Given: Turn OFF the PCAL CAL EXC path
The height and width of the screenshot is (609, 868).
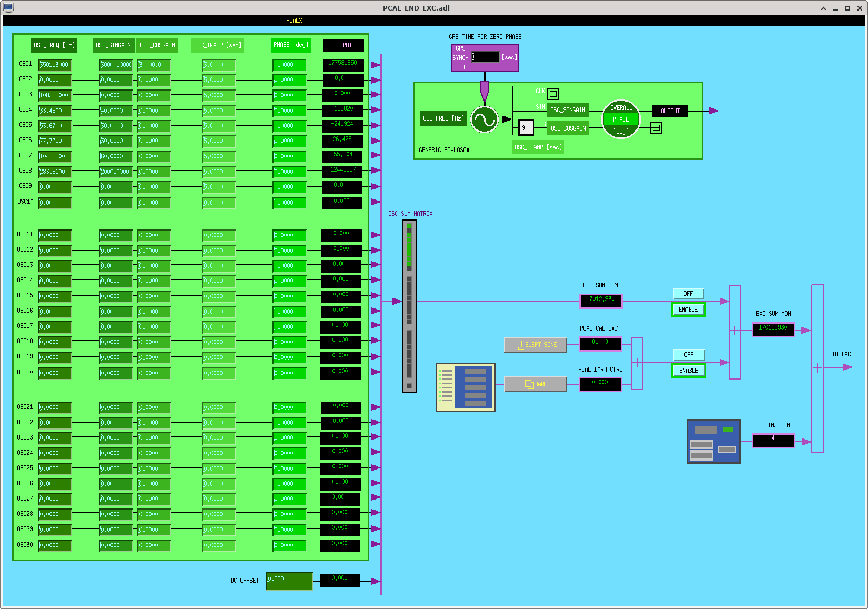Looking at the screenshot, I should click(688, 355).
